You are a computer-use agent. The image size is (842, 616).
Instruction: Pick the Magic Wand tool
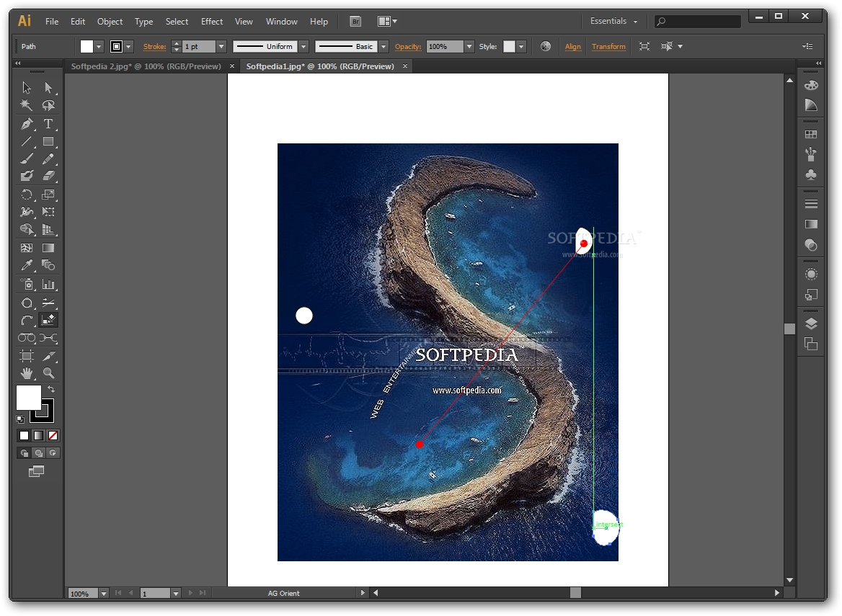click(x=26, y=105)
